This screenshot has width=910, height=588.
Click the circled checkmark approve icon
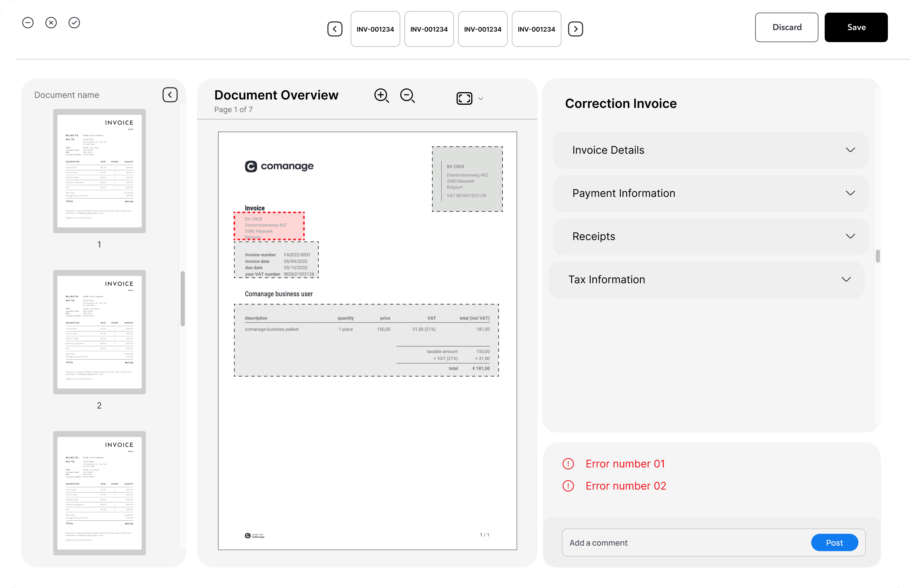[x=74, y=23]
